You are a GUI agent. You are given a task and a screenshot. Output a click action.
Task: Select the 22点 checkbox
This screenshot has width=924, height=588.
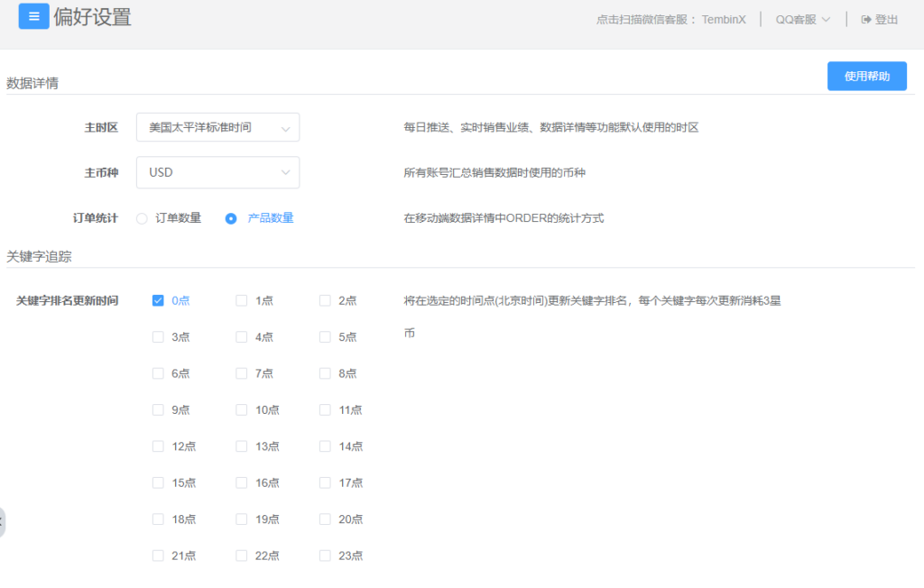242,556
